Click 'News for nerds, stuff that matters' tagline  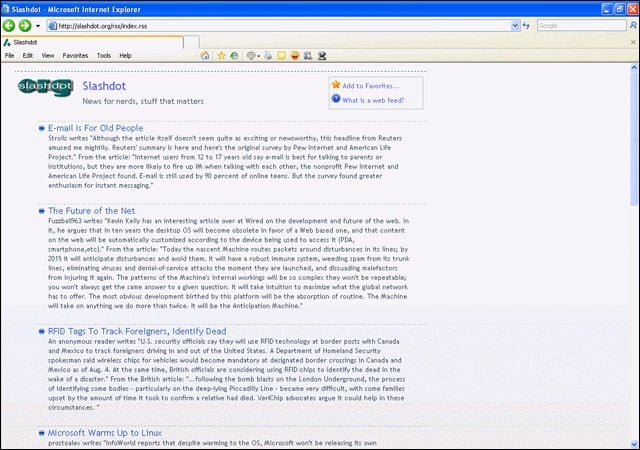(143, 101)
